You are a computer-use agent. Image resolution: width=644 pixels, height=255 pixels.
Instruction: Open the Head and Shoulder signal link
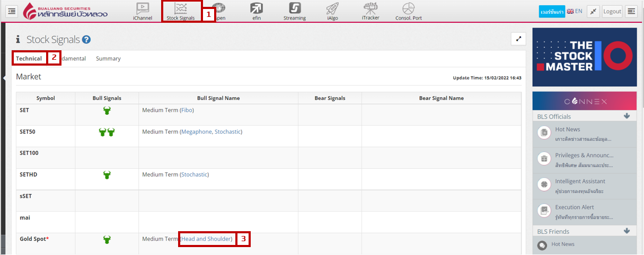pyautogui.click(x=207, y=239)
